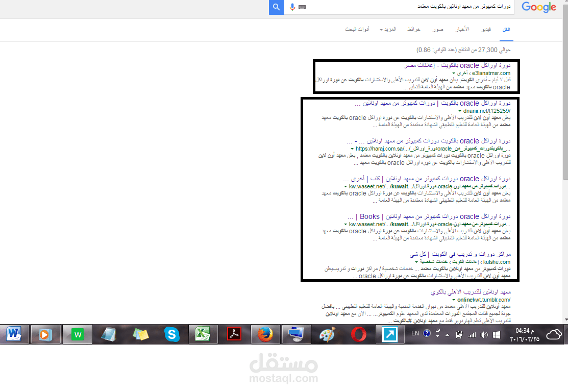The image size is (568, 392).
Task: Show hidden system tray icons arrow
Action: tap(448, 335)
